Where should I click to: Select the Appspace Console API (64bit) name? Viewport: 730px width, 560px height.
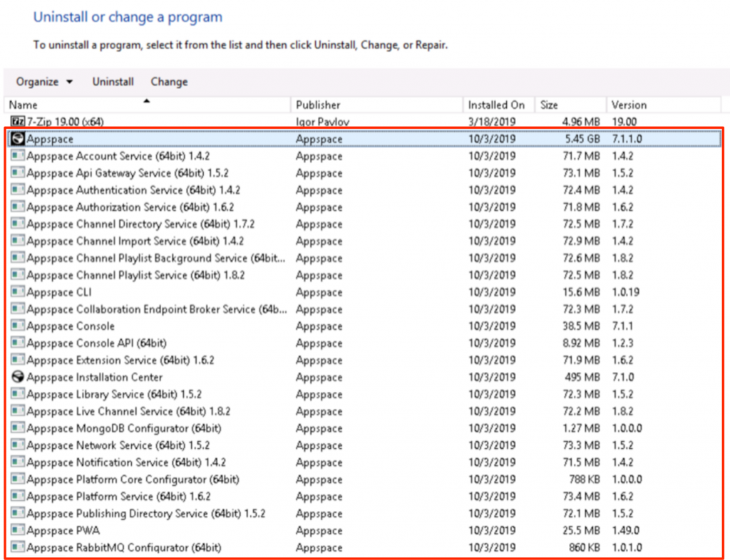[96, 343]
